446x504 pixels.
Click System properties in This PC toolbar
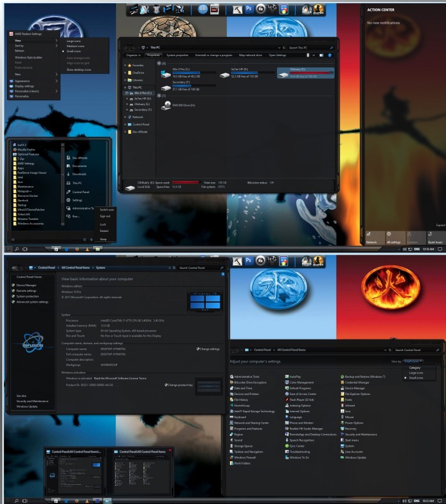point(177,55)
